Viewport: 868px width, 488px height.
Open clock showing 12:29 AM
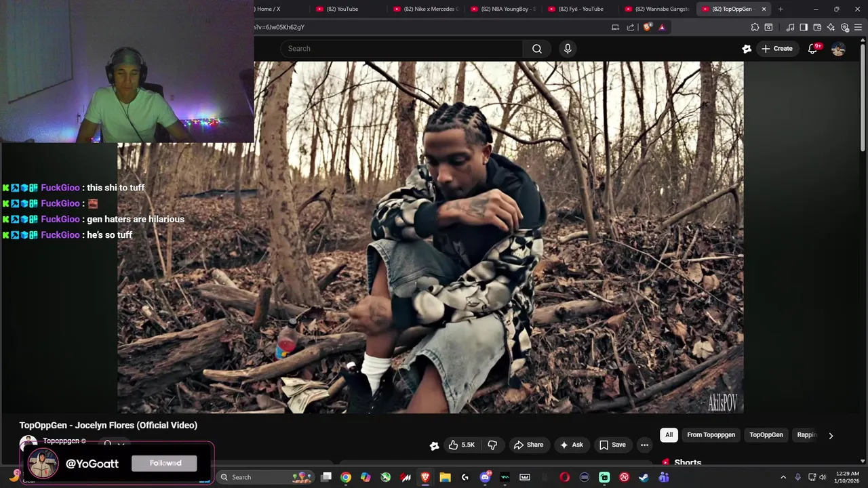(848, 477)
